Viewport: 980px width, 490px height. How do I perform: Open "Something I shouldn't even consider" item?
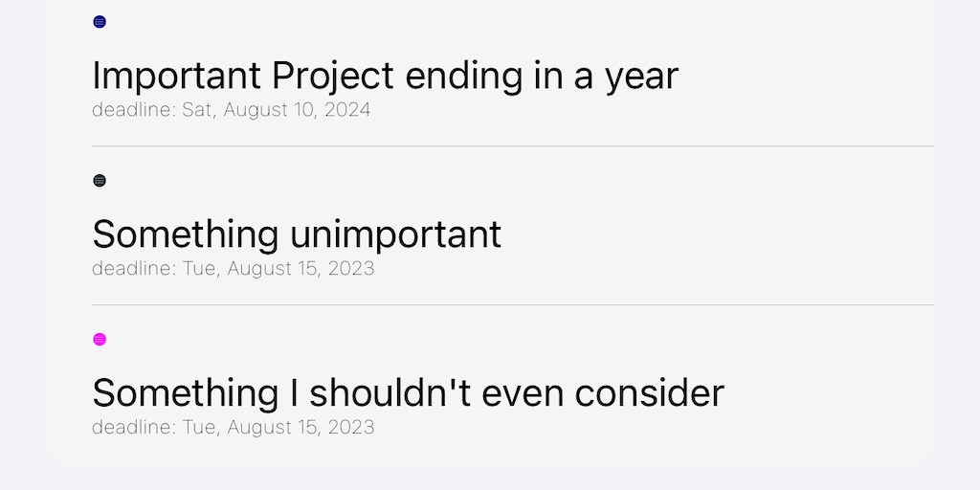click(x=408, y=393)
